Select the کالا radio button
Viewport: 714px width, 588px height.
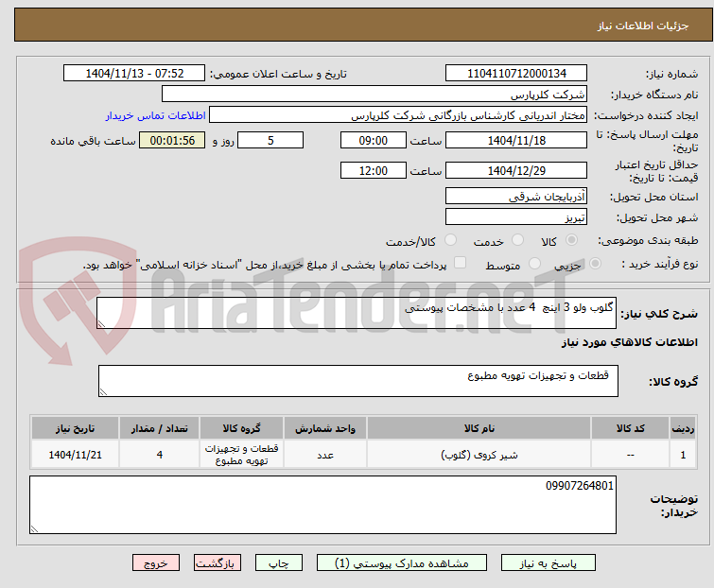(571, 240)
